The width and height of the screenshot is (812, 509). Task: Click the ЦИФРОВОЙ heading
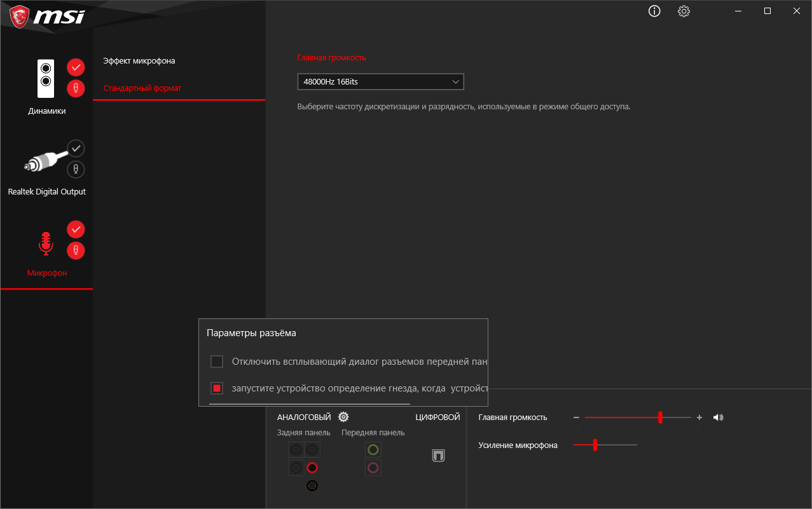pos(437,417)
